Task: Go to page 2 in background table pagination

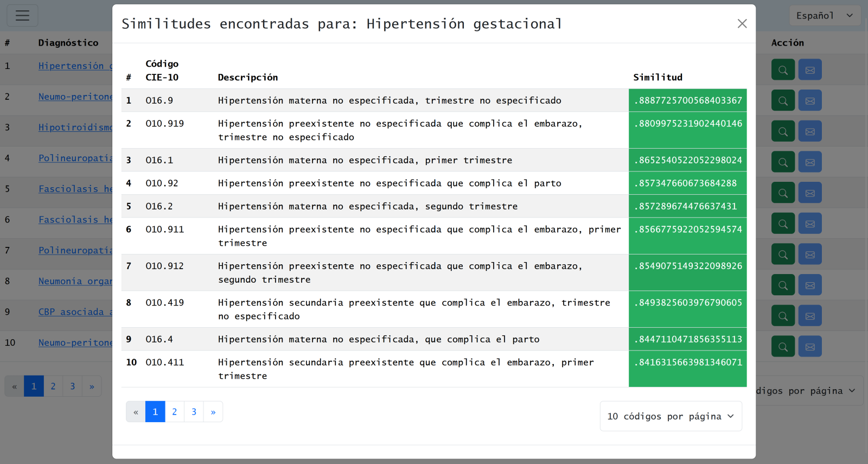Action: (53, 386)
